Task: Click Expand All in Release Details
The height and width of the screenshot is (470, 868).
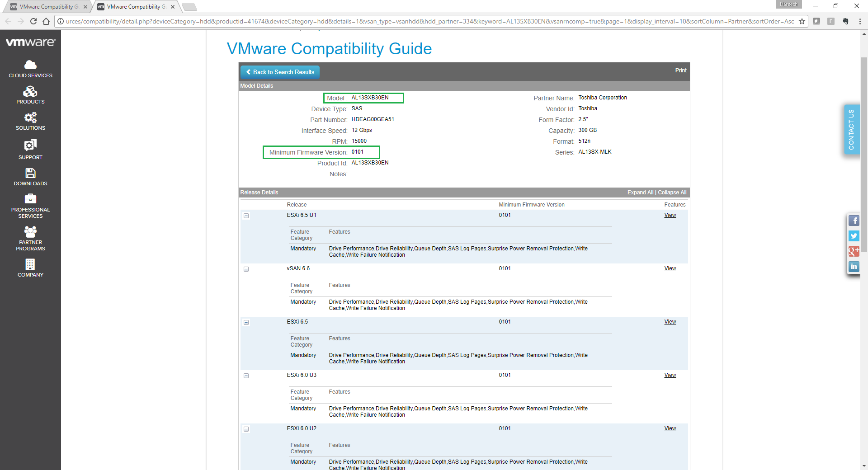Action: click(640, 193)
